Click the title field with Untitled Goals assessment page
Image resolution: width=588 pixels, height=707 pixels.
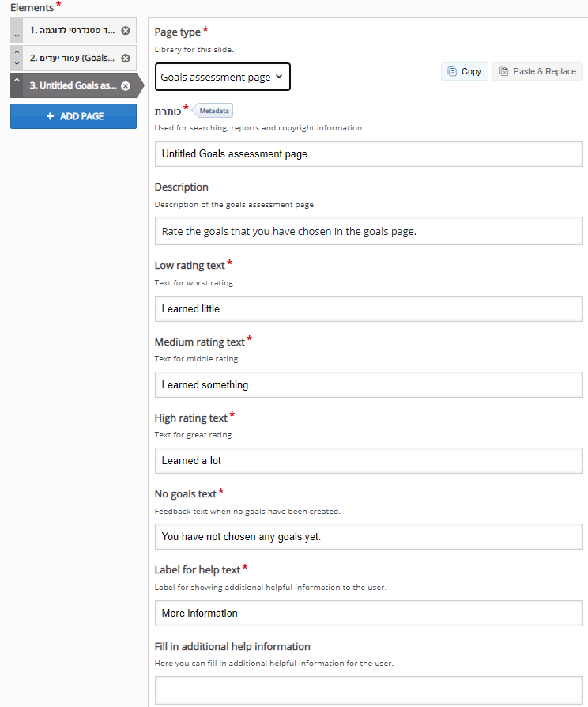click(x=368, y=153)
